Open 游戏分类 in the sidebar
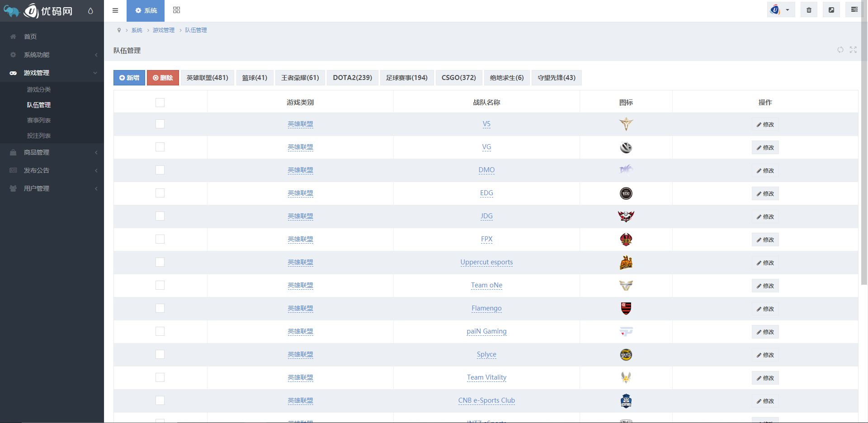 point(39,89)
